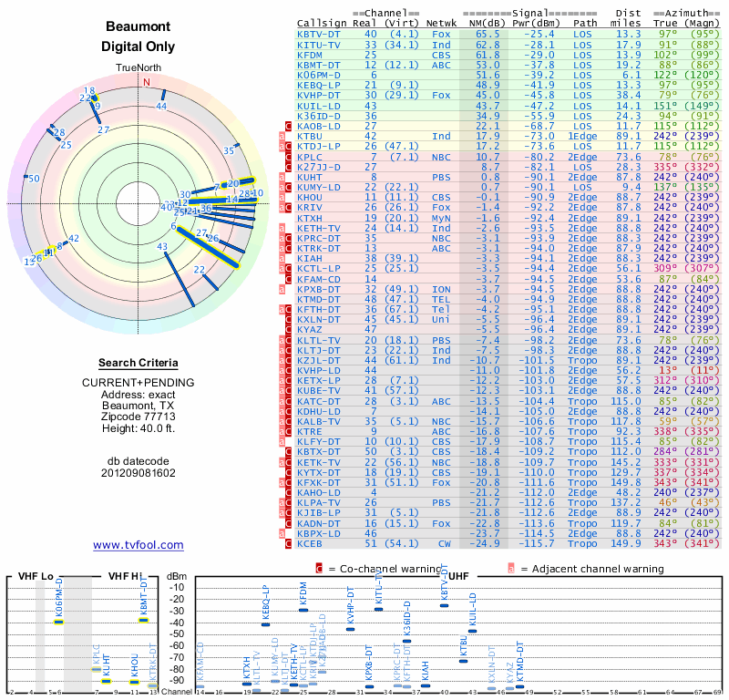The width and height of the screenshot is (729, 700).
Task: Click the KATC-DT callsign in the table
Action: [x=318, y=401]
